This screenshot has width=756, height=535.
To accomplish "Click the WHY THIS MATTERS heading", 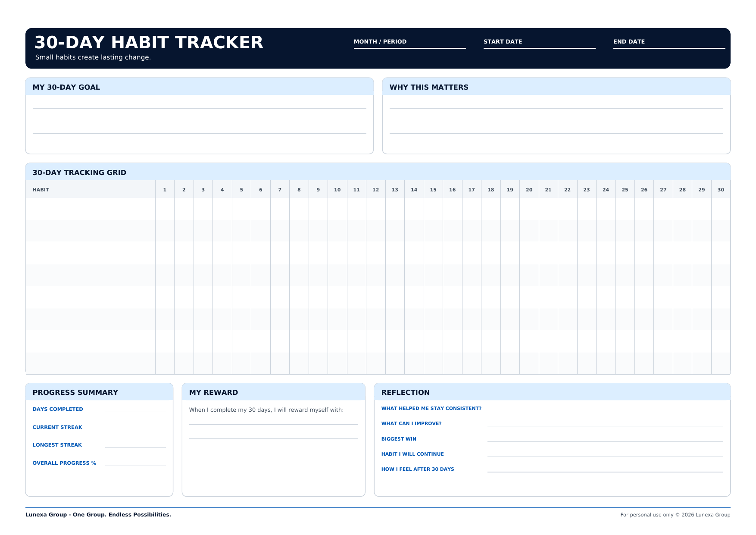I will [x=429, y=87].
